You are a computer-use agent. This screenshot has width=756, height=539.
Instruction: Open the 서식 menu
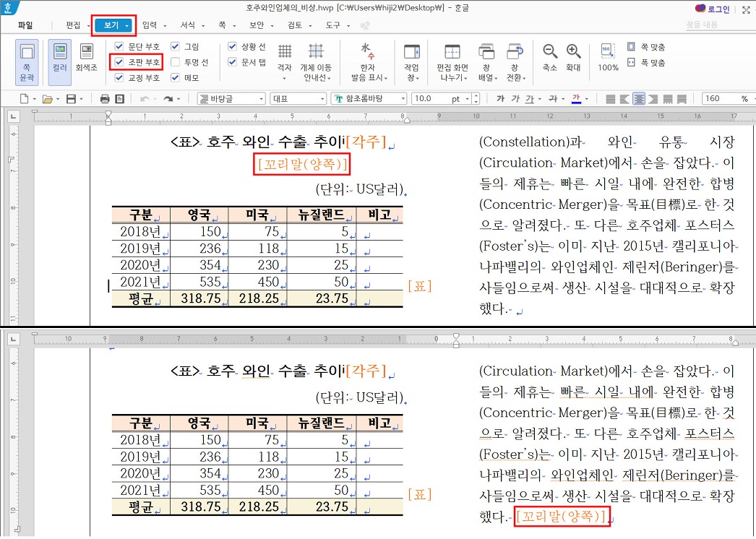click(187, 25)
